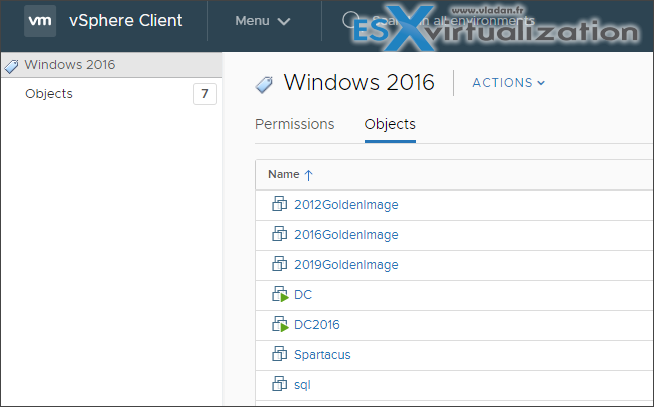Image resolution: width=654 pixels, height=407 pixels.
Task: Switch to the Permissions tab
Action: tap(294, 124)
